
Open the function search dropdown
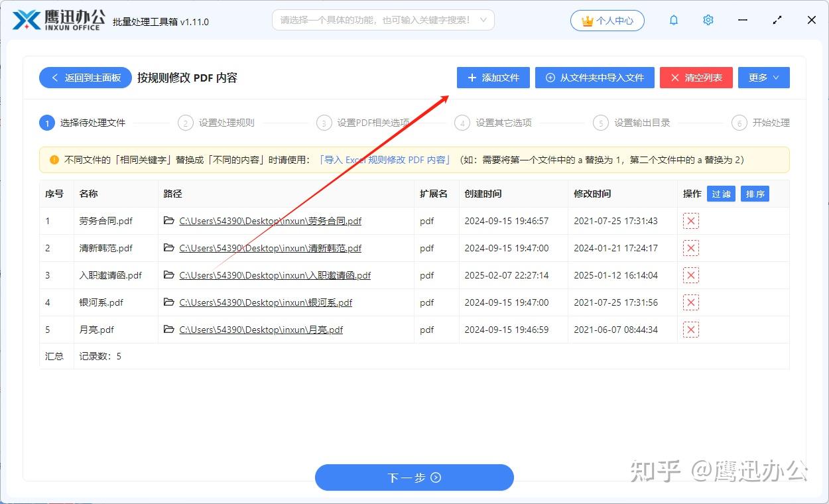[x=383, y=20]
